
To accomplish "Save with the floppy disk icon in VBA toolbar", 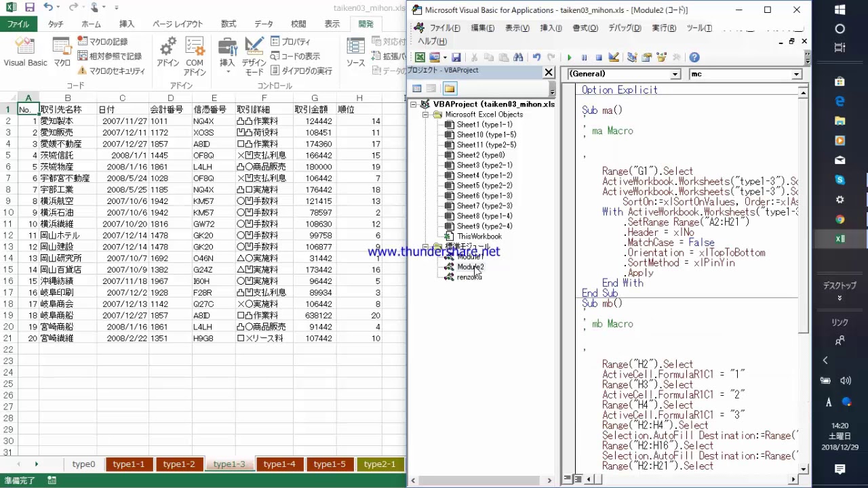I will coord(456,58).
